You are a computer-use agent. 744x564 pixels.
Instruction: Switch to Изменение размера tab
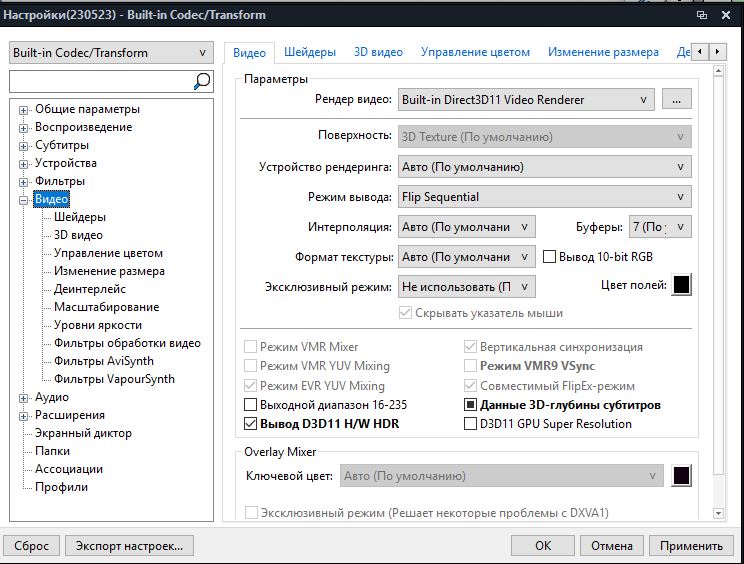[x=603, y=52]
